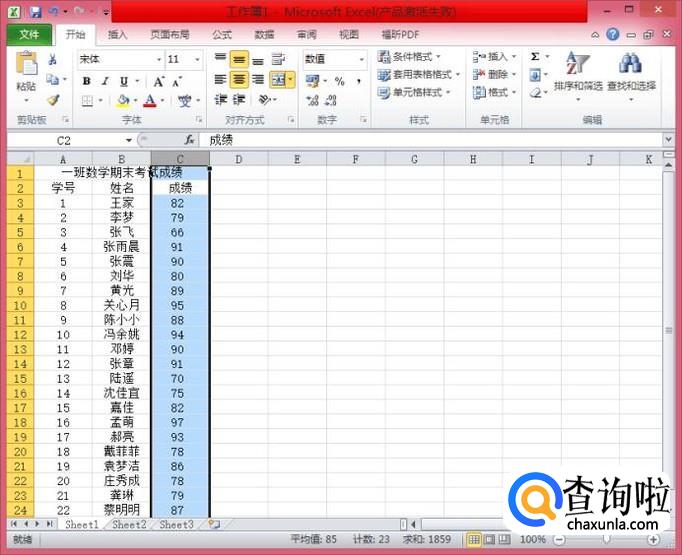Click the Clear eraser icon

tap(536, 93)
